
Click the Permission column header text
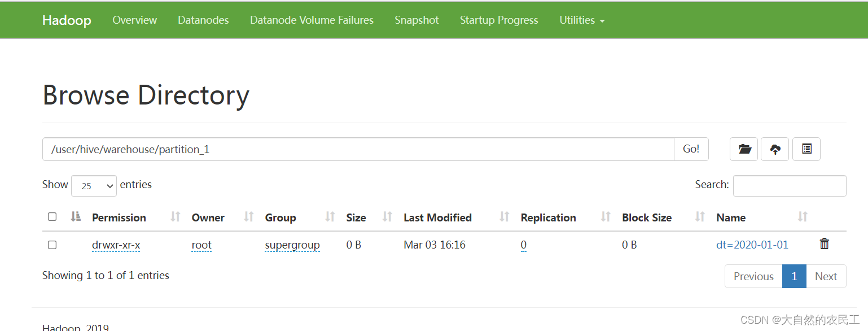[119, 217]
